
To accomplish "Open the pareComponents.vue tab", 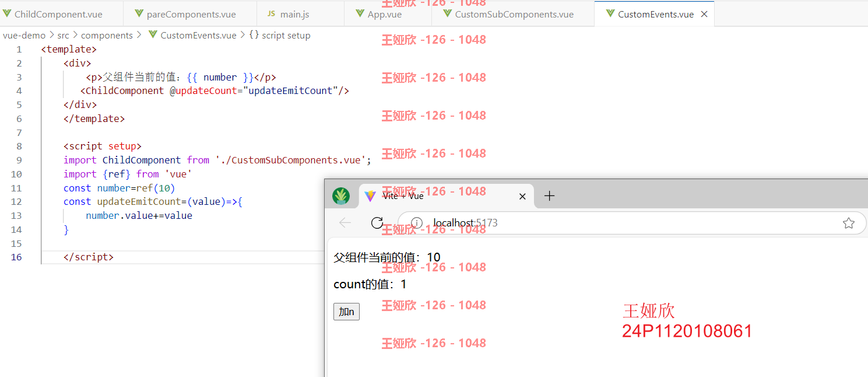I will point(190,14).
